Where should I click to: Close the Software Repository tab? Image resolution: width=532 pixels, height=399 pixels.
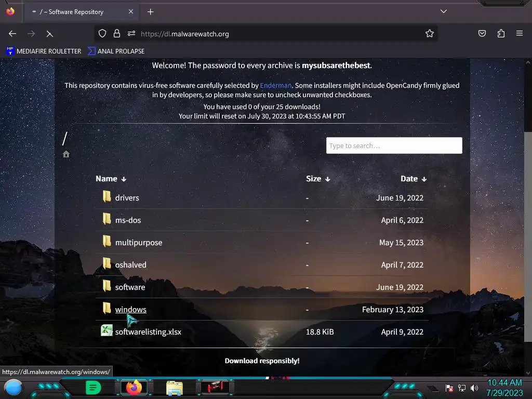point(131,11)
